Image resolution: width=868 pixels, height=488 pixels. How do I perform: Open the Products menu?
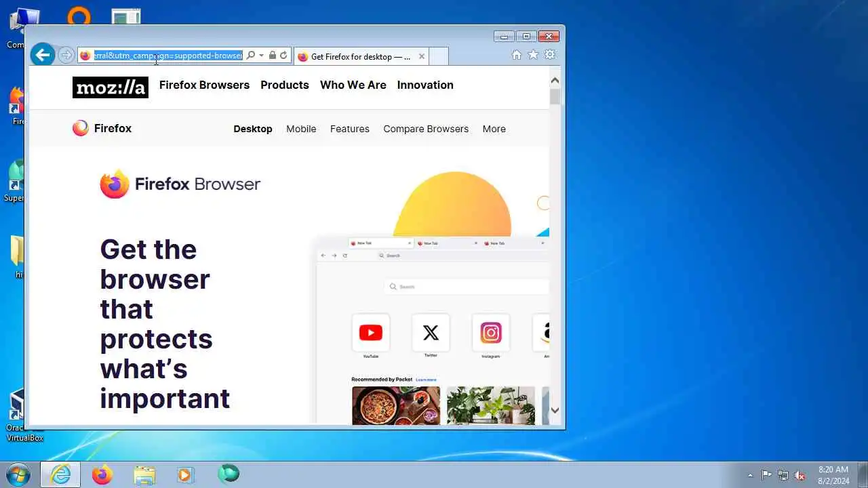coord(285,85)
